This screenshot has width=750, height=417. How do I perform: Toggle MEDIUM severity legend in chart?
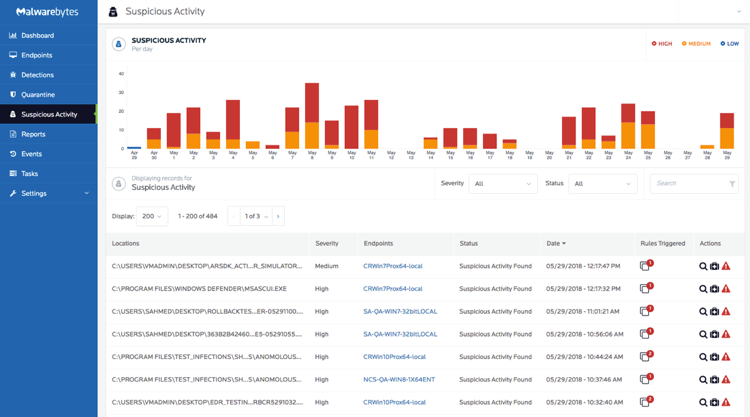[x=696, y=44]
